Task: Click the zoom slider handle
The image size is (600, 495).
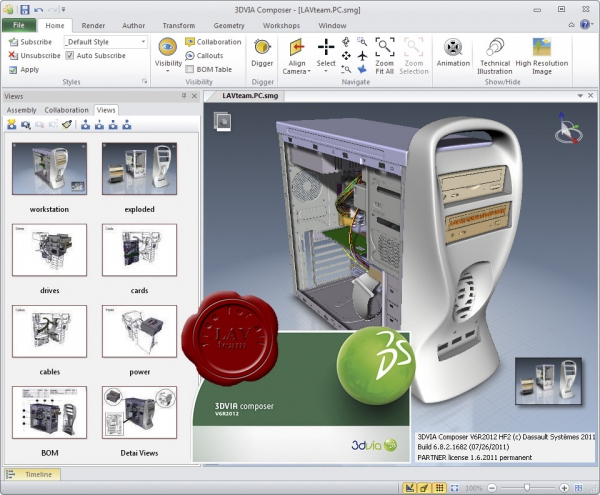Action: pos(527,487)
